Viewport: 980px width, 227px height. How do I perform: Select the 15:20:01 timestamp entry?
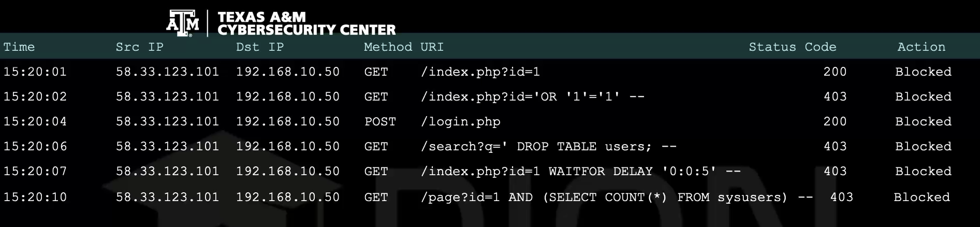coord(35,72)
